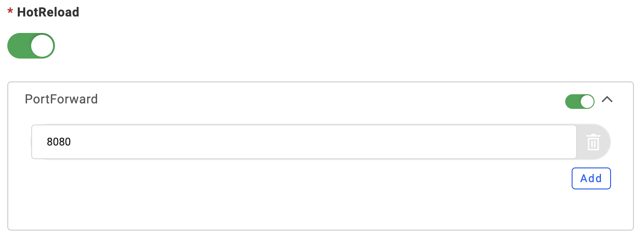
Task: Collapse the PortForward section
Action: 607,99
